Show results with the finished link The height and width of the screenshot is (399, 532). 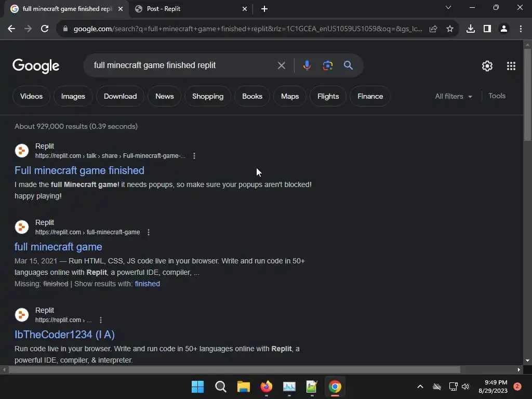tap(147, 284)
